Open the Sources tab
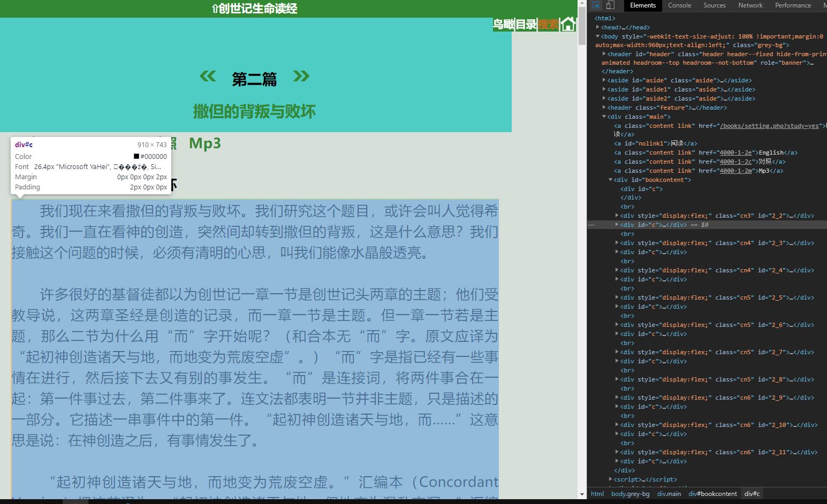This screenshot has width=827, height=504. 714,5
